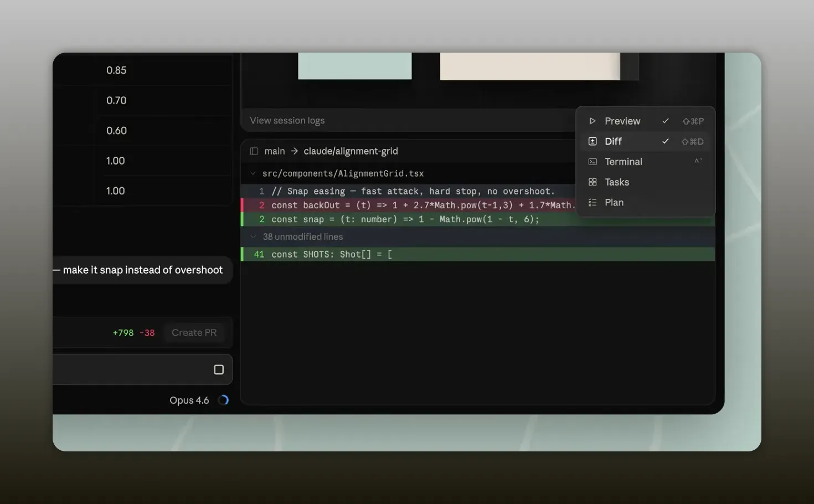Select Diff in the panel menu
814x504 pixels.
point(646,141)
